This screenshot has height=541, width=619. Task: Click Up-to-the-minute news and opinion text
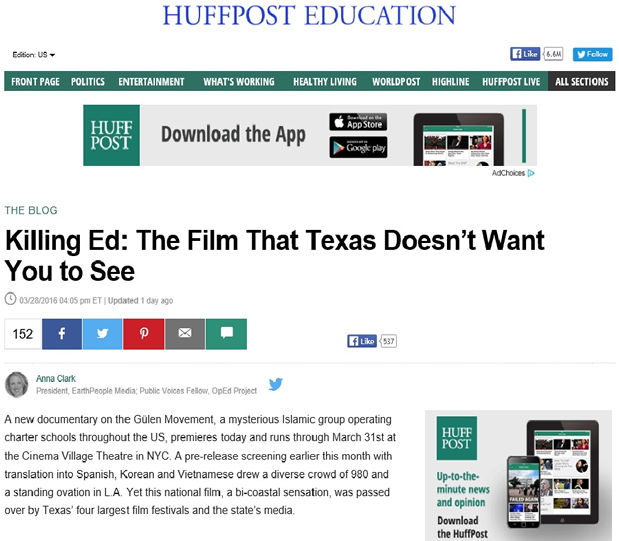(x=463, y=489)
